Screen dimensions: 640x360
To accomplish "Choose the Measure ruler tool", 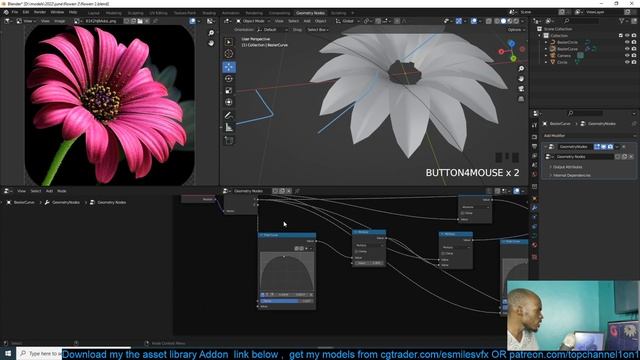I will (x=229, y=128).
